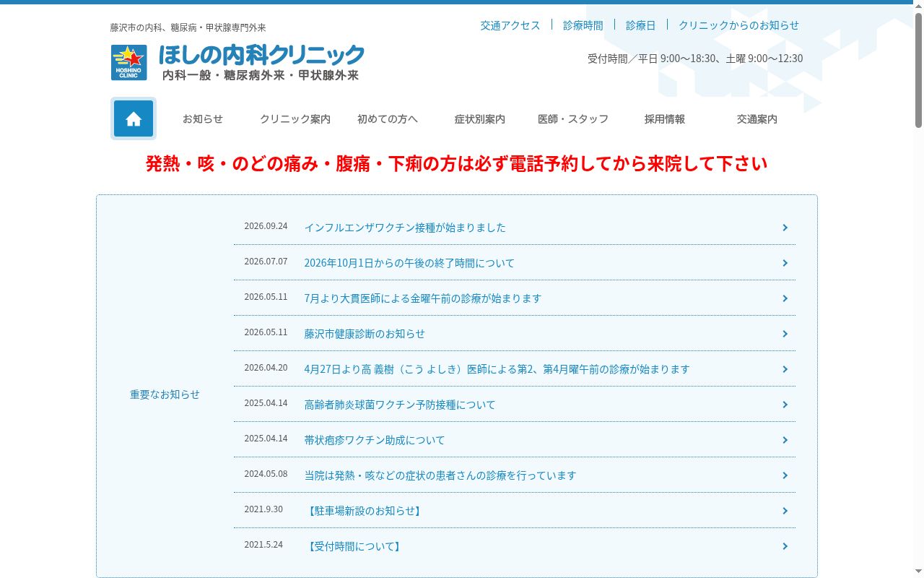
Task: Open 【受付時間について】 article
Action: pyautogui.click(x=354, y=546)
